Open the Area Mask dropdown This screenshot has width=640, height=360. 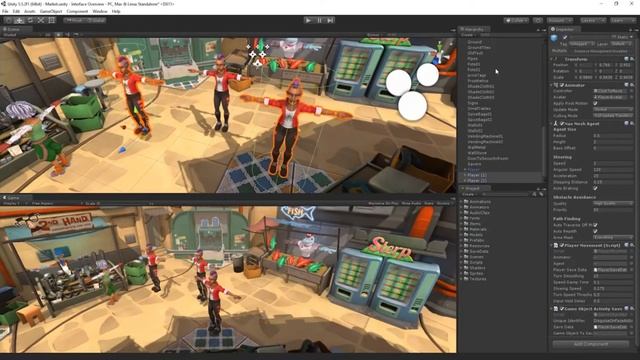613,237
